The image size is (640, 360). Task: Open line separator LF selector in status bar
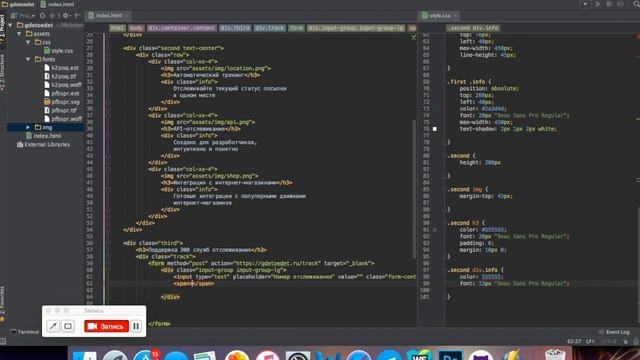click(590, 341)
